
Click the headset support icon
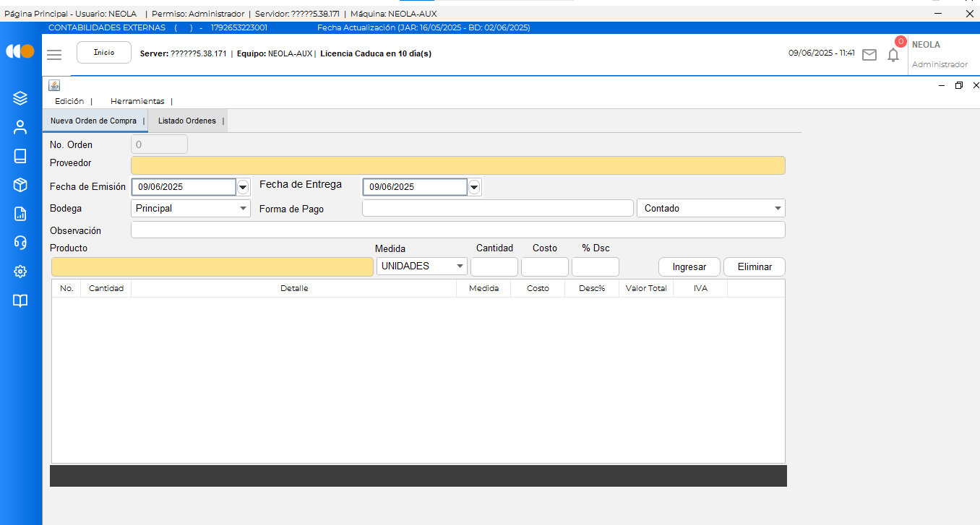[x=20, y=243]
